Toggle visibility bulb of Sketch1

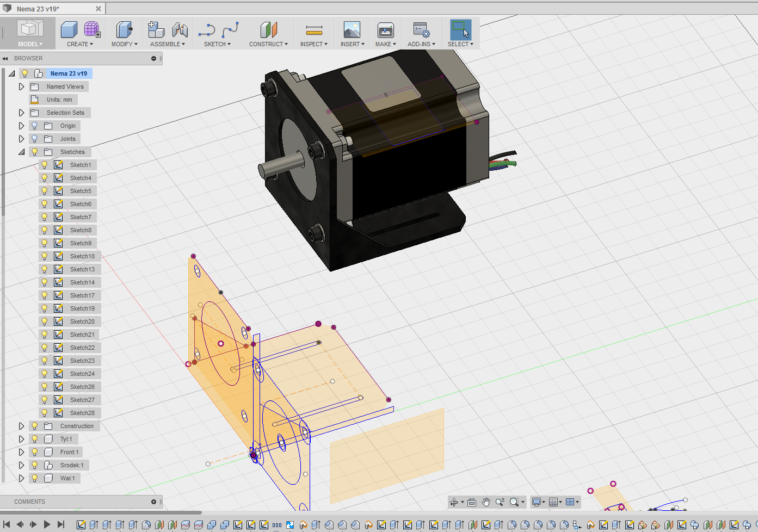45,165
